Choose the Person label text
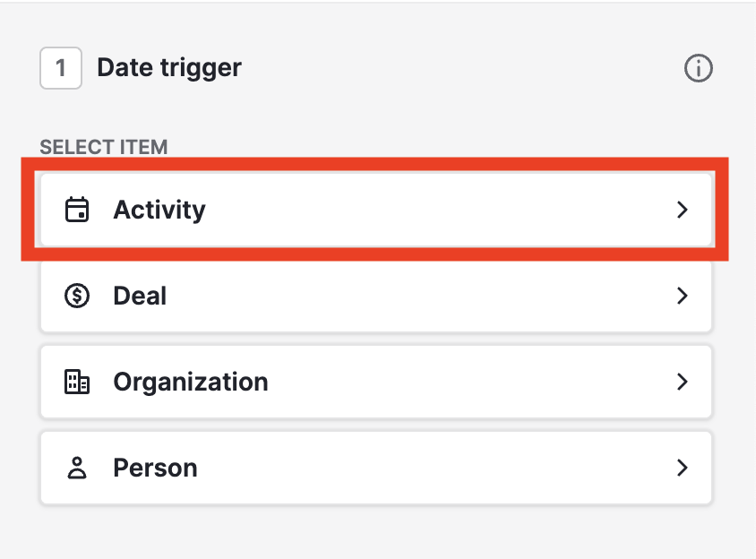This screenshot has height=559, width=756. click(155, 468)
